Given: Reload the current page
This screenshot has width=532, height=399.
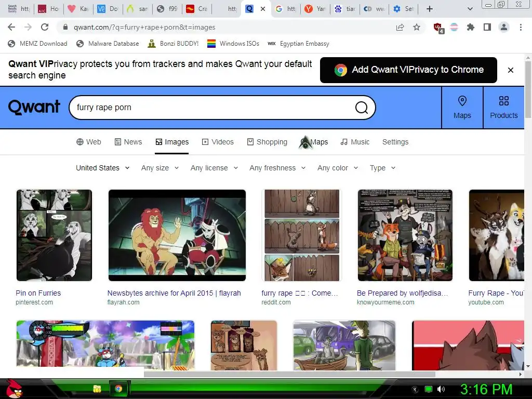Looking at the screenshot, I should [45, 27].
